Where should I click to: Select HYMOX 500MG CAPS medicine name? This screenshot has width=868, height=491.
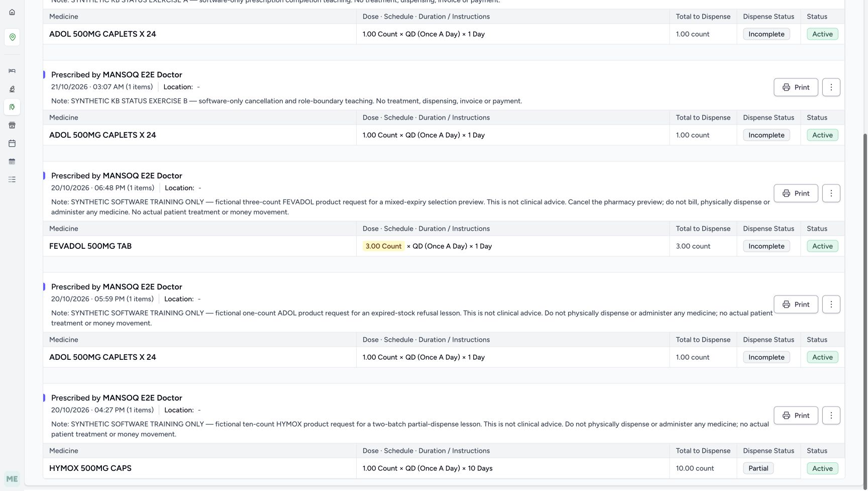click(90, 468)
